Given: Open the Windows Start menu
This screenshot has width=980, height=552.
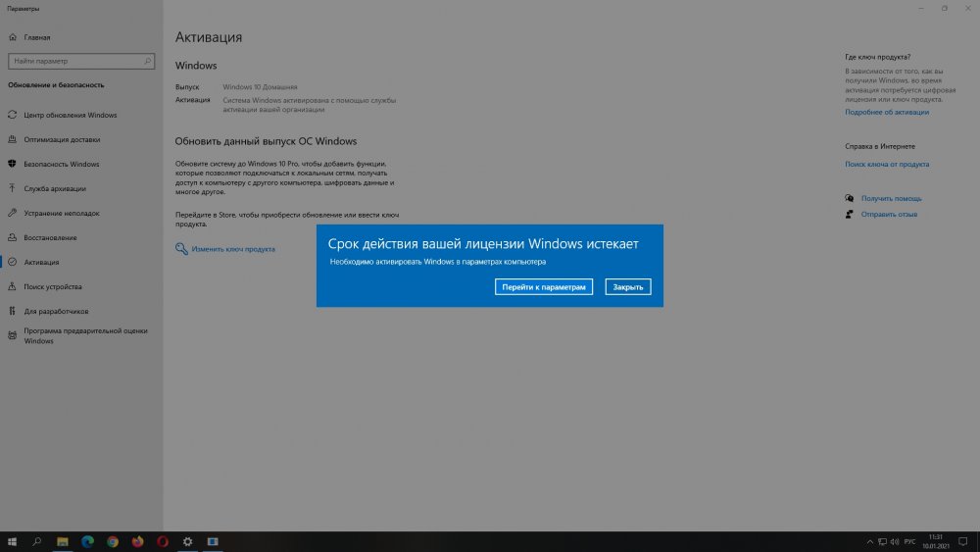Looking at the screenshot, I should [x=13, y=541].
